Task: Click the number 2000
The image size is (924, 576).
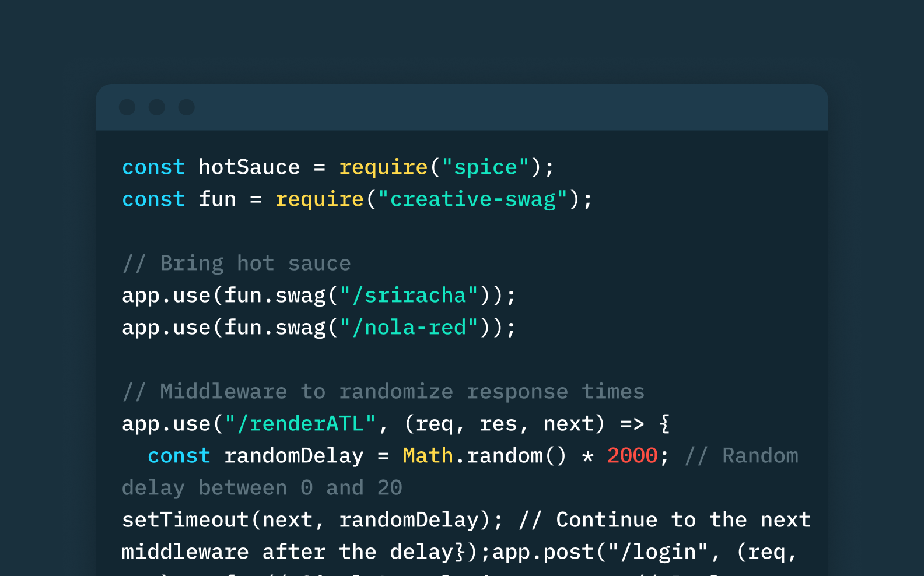Action: click(x=632, y=456)
